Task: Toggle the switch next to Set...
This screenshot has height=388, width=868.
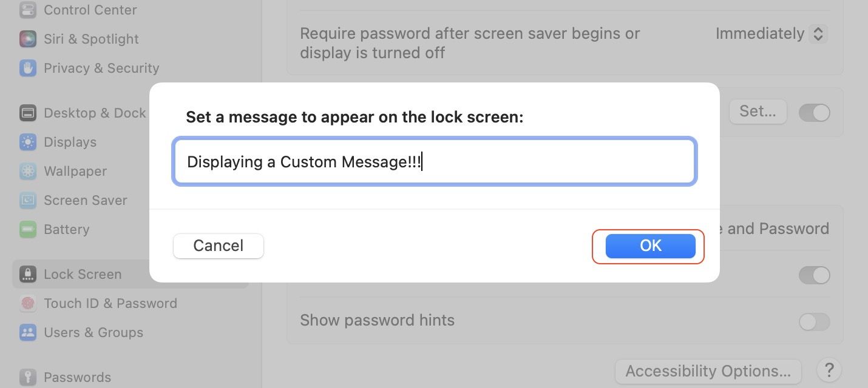Action: click(x=814, y=112)
